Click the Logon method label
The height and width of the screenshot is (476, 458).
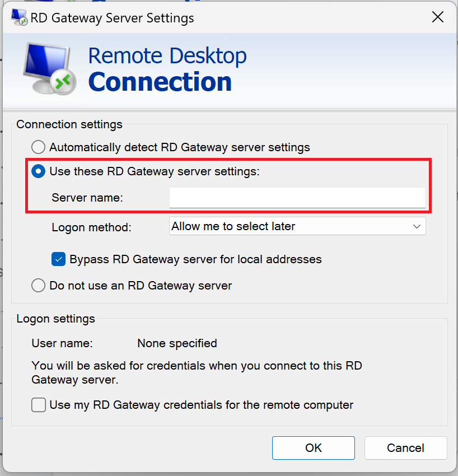[x=91, y=227]
